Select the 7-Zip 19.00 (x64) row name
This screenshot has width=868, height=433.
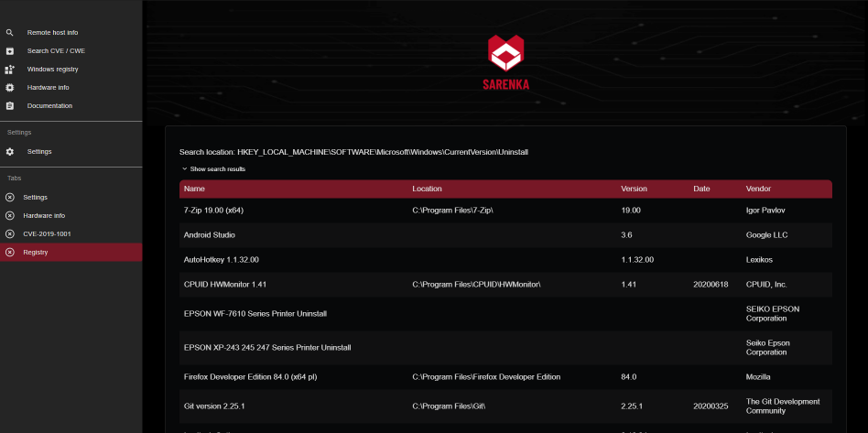[213, 211]
